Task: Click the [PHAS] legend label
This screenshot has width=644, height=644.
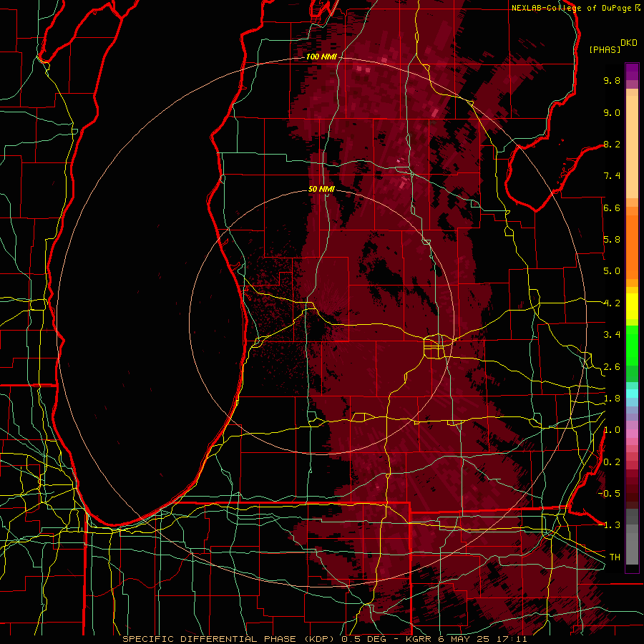Action: (x=605, y=50)
